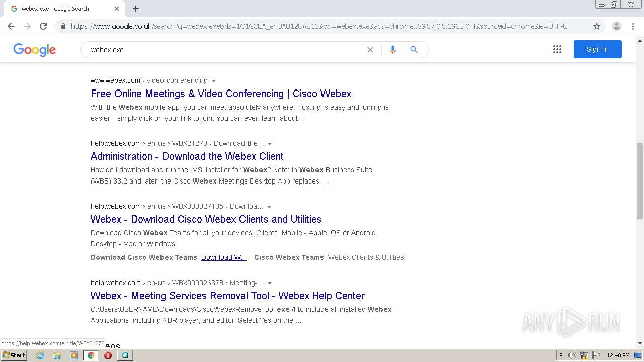Open the Windows Start menu
The width and height of the screenshot is (644, 362).
(x=14, y=355)
